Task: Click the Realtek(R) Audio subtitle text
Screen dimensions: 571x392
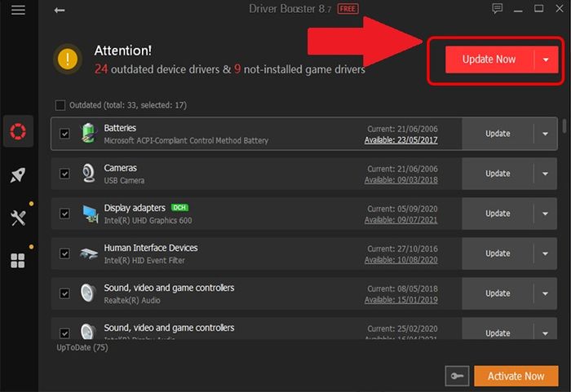Action: coord(132,300)
